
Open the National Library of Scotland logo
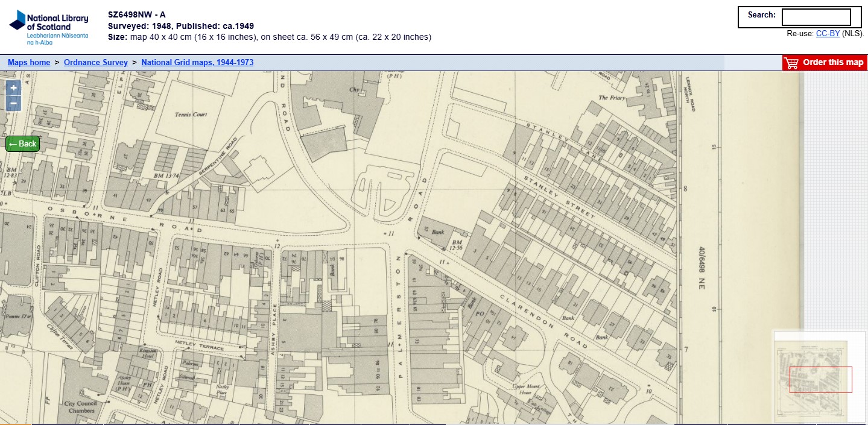click(49, 28)
